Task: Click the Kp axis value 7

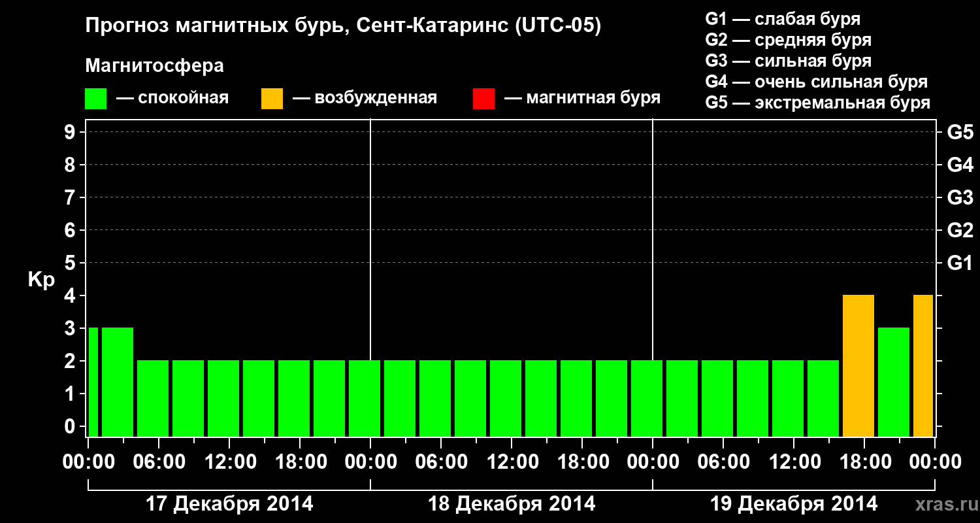Action: [71, 197]
